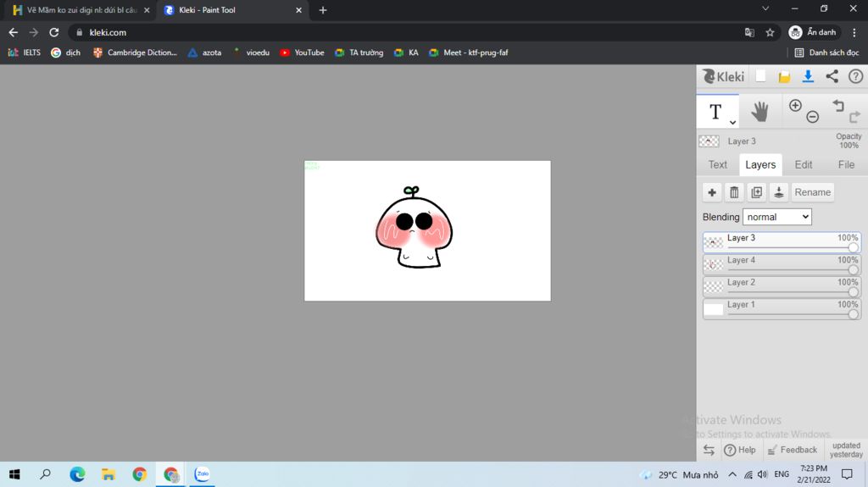This screenshot has height=487, width=868.
Task: Create new image with blank page icon
Action: tap(760, 76)
